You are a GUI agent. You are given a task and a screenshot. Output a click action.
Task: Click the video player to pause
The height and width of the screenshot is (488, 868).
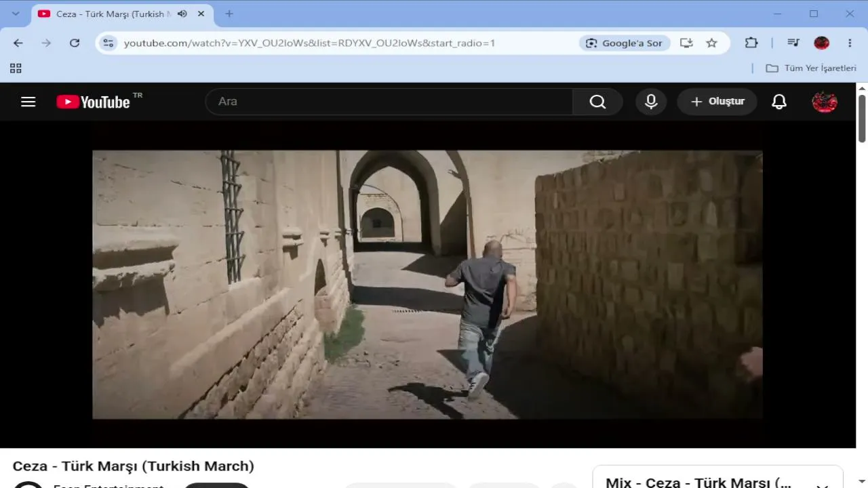[x=427, y=285]
